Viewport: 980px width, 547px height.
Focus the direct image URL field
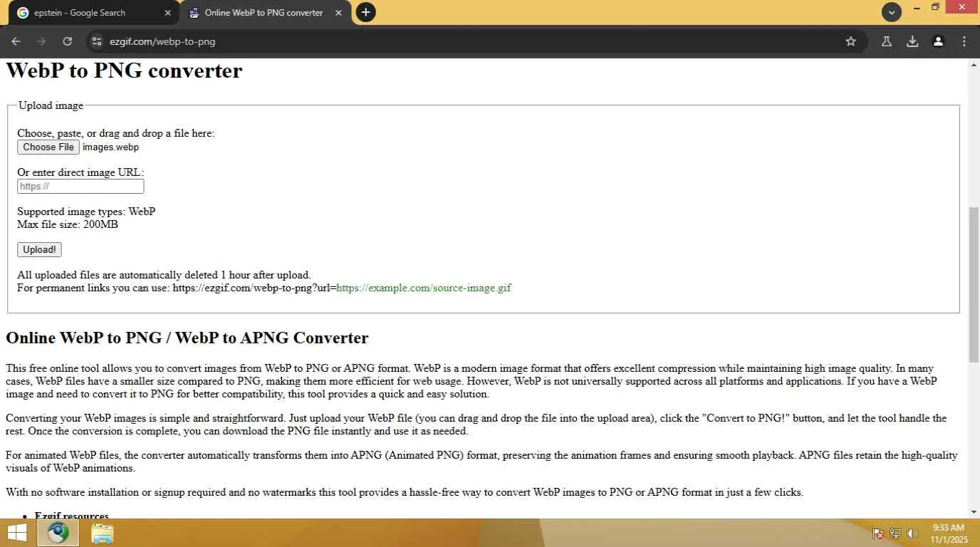pyautogui.click(x=80, y=187)
